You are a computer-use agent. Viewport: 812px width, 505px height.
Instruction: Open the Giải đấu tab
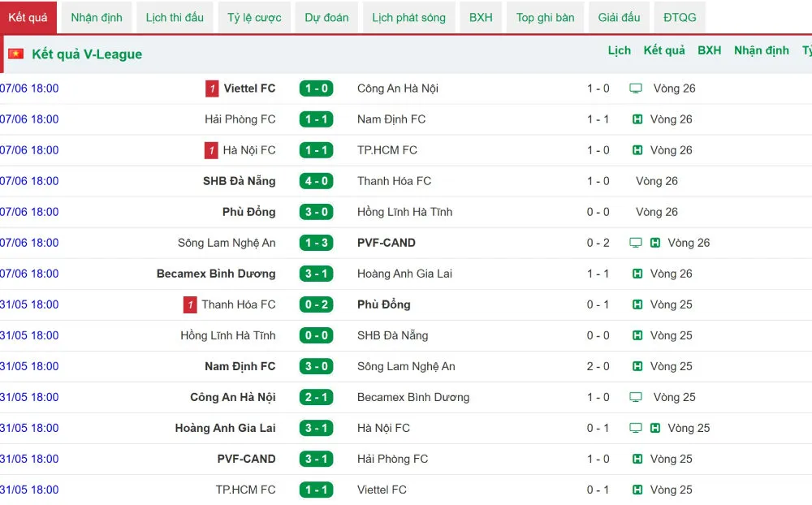[x=620, y=18]
